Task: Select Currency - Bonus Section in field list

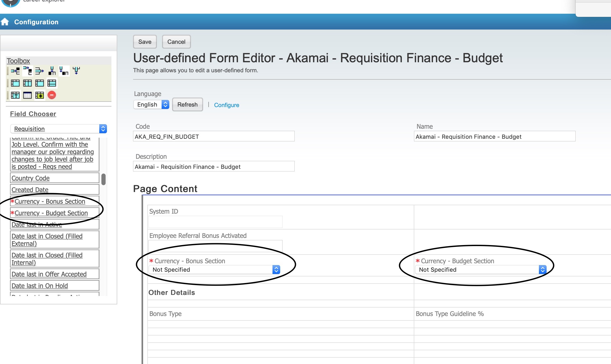Action: tap(55, 201)
